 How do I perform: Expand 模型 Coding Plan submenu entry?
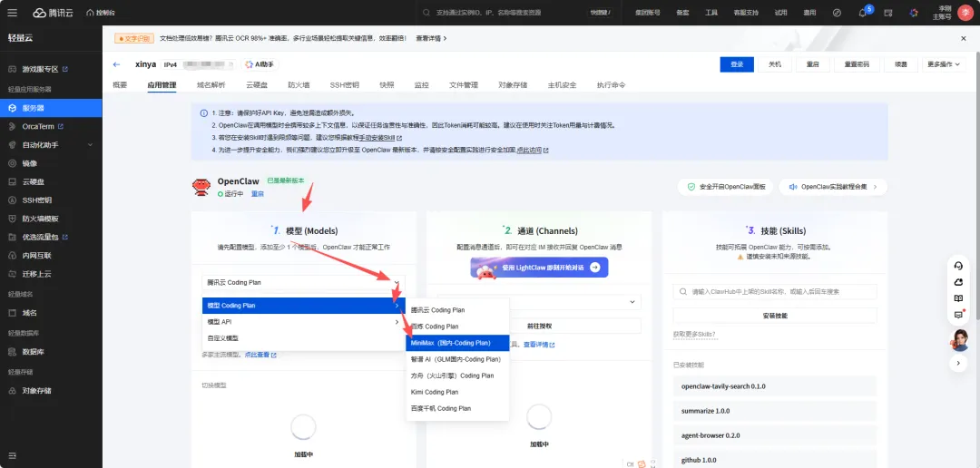point(303,306)
